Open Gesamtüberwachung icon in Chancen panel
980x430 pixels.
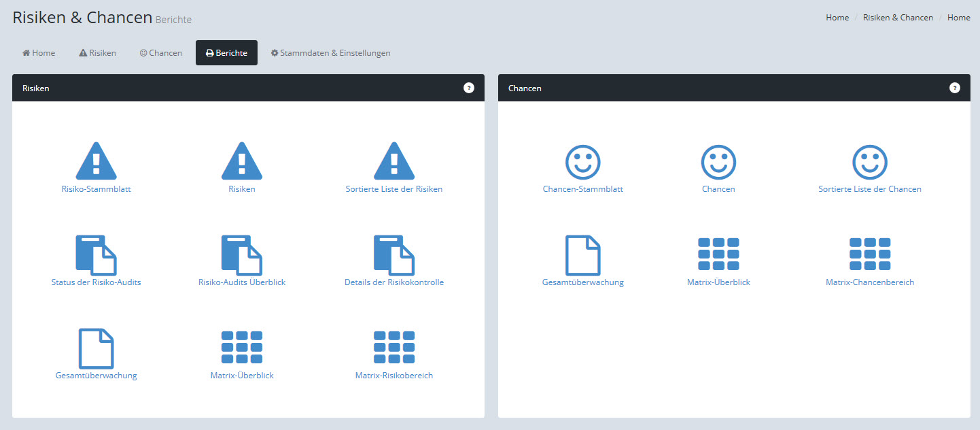582,254
